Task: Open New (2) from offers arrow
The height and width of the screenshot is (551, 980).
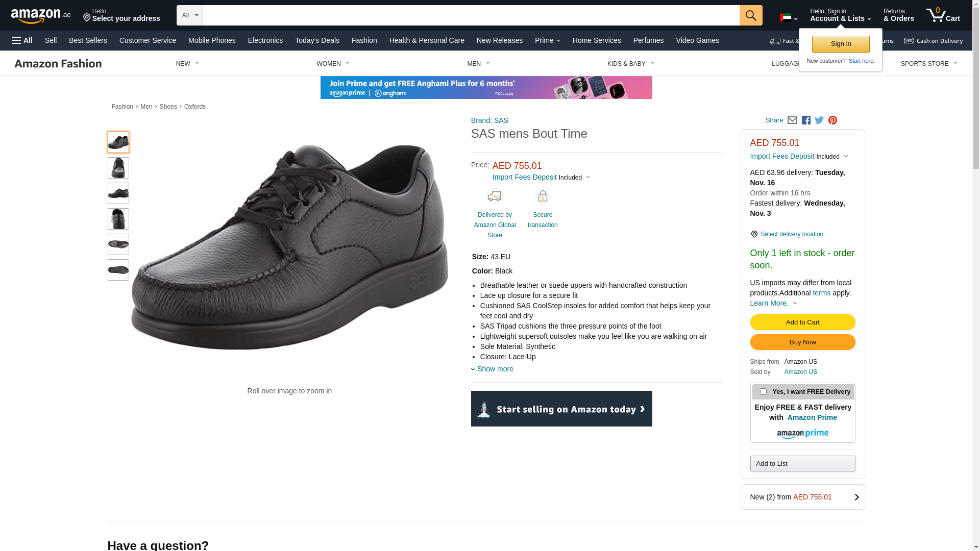Action: [x=856, y=497]
